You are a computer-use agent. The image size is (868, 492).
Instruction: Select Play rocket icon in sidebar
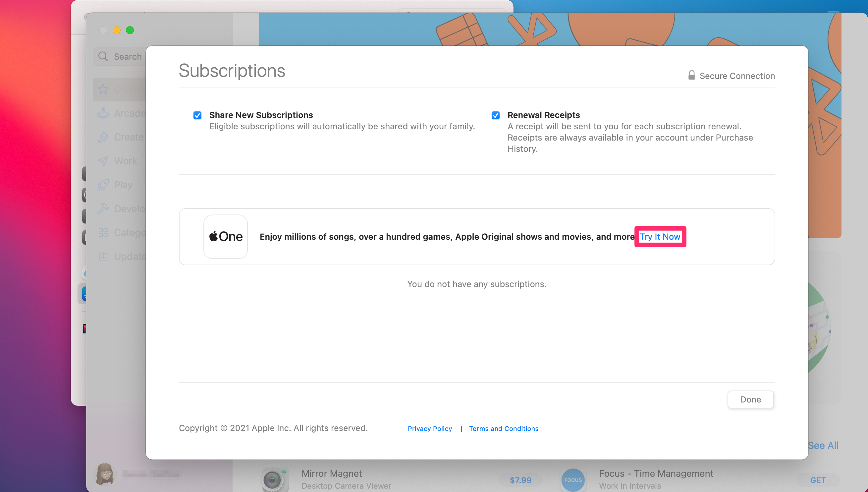tap(103, 185)
